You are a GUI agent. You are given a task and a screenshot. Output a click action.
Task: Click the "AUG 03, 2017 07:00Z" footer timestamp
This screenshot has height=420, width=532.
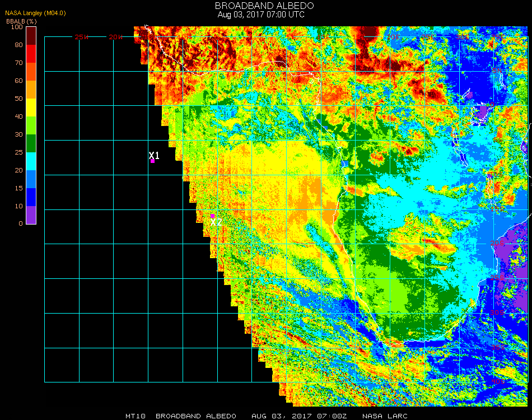299,416
